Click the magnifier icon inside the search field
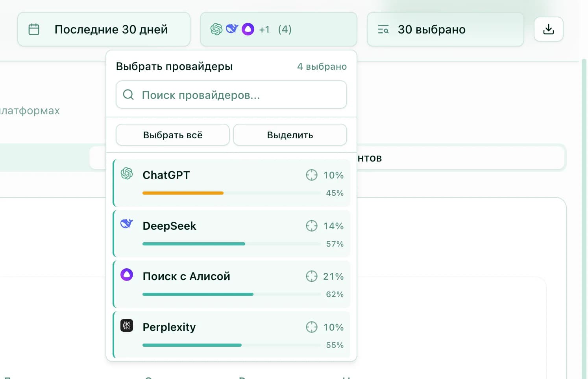The height and width of the screenshot is (379, 588). (128, 95)
